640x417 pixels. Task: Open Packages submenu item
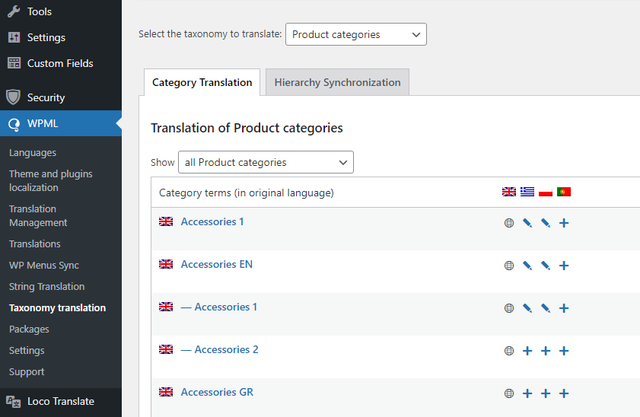click(29, 329)
